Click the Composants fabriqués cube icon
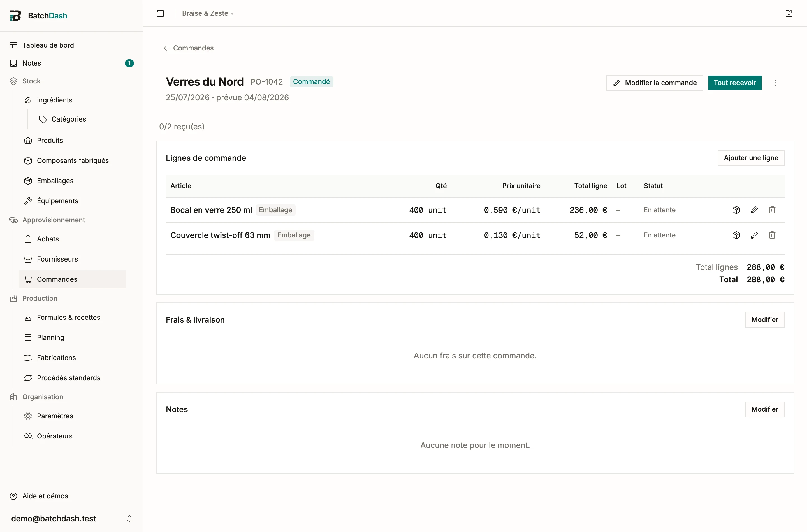Screen dimensions: 807x532 (x=28, y=160)
